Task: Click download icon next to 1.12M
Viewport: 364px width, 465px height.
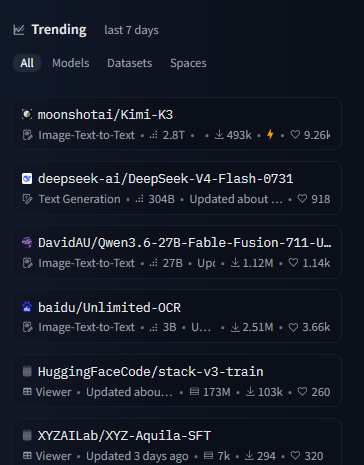Action: (x=235, y=263)
